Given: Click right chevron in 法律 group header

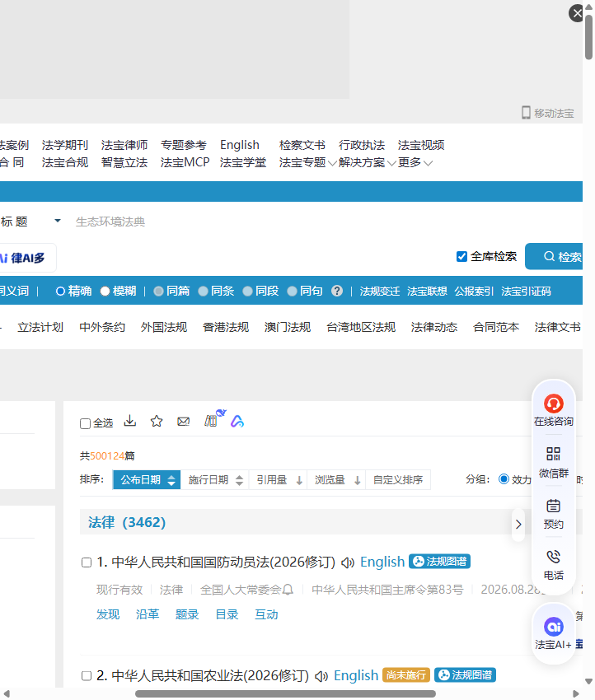Looking at the screenshot, I should [x=518, y=524].
